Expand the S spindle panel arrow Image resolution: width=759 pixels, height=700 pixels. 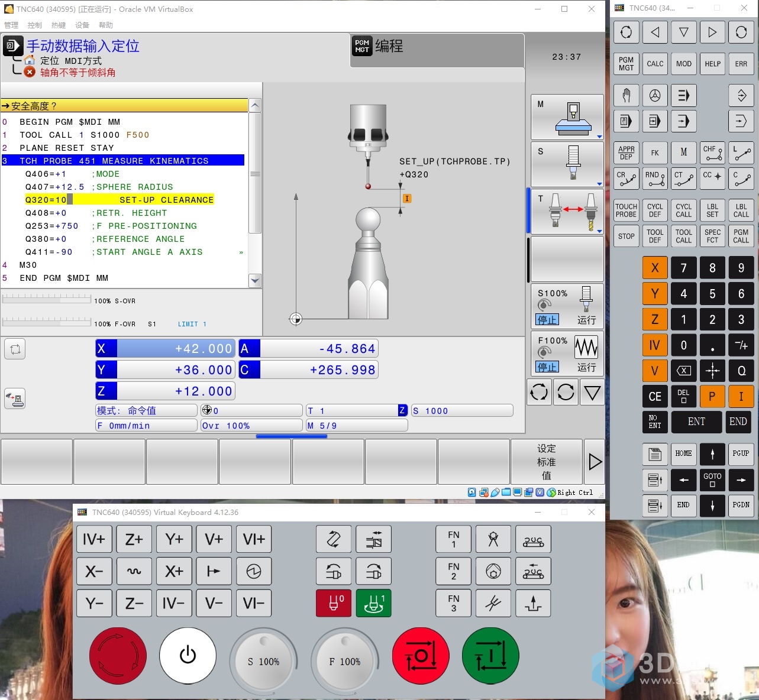tap(599, 184)
